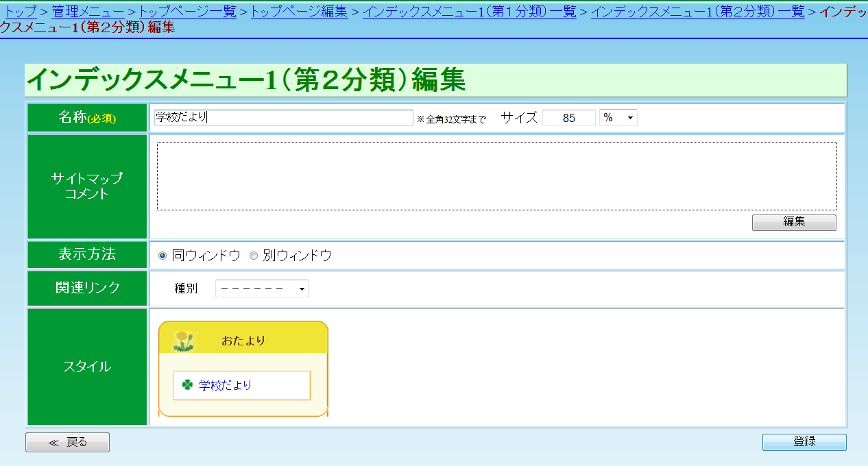
Task: Open インデックスメニュー1(第1分類)一覧 link
Action: pyautogui.click(x=470, y=12)
